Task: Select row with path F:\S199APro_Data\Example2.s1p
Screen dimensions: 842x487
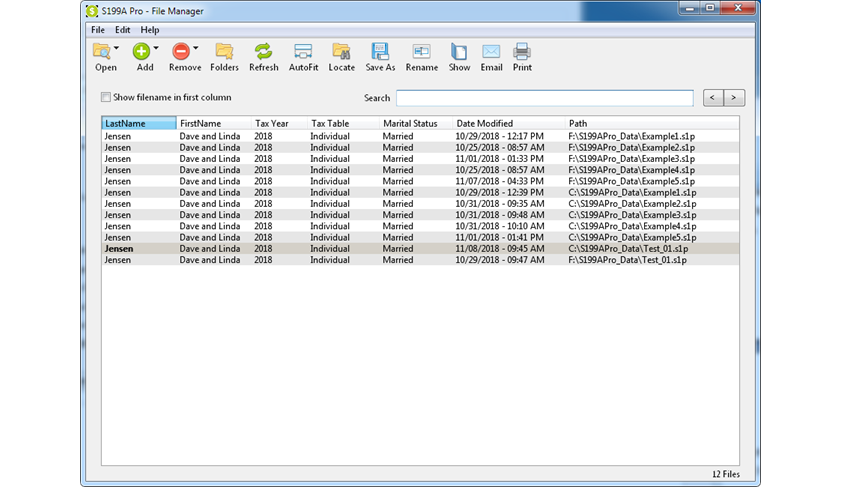Action: click(x=420, y=148)
